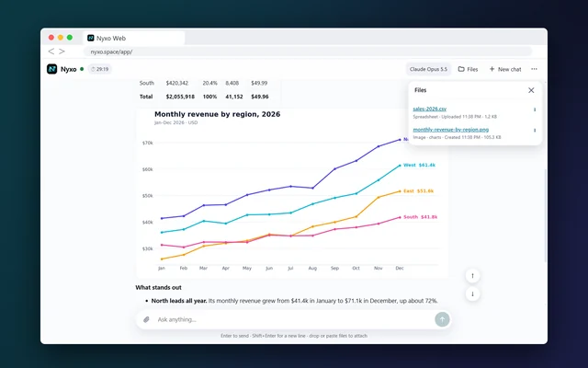Click the 41,152 total units cell
This screenshot has width=588, height=368.
click(234, 97)
